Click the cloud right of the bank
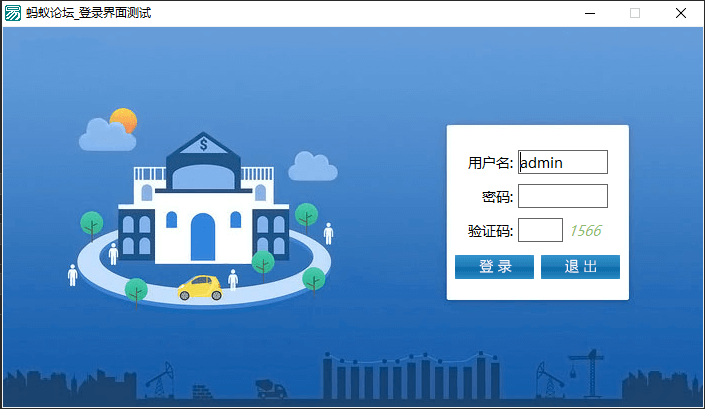This screenshot has width=705, height=409. point(312,167)
